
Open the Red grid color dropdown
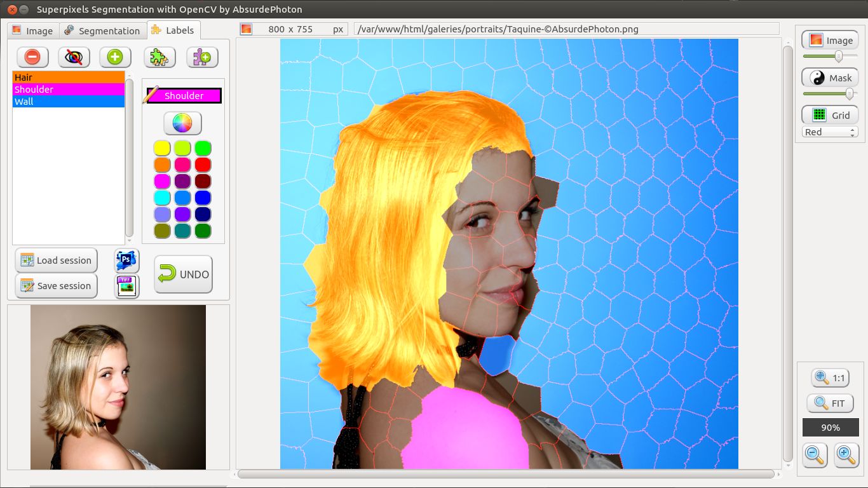pos(830,132)
